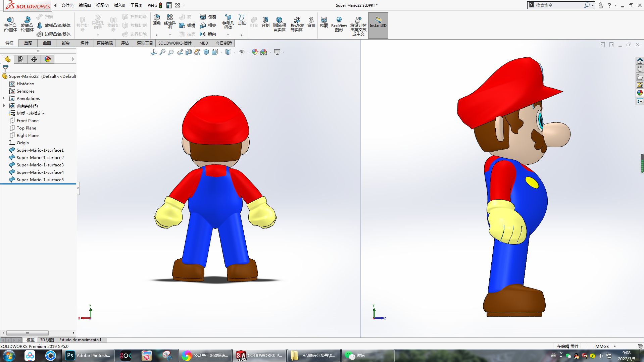Switch to the 曲面 (Surfaces) tab
This screenshot has width=644, height=362.
click(x=47, y=43)
